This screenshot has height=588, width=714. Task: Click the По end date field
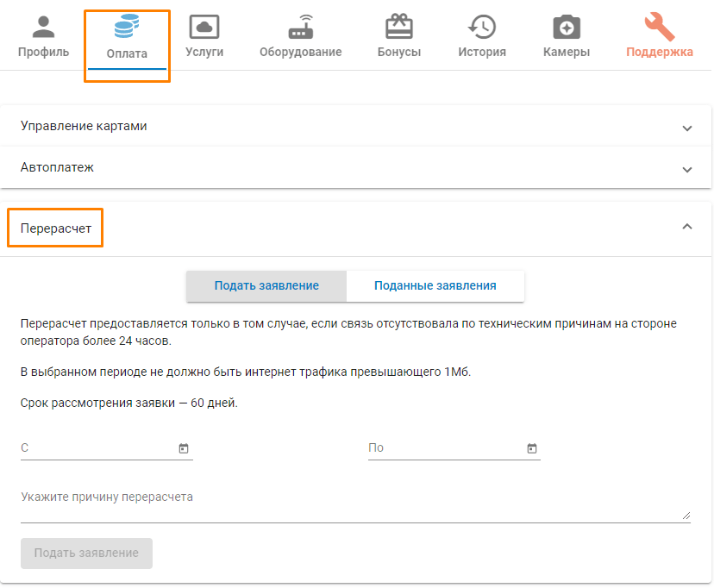[x=454, y=447]
